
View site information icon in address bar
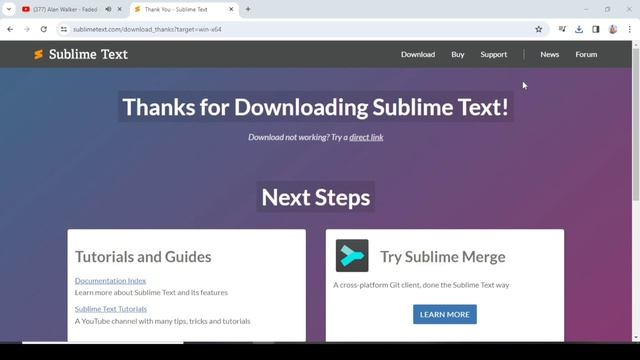click(x=64, y=29)
